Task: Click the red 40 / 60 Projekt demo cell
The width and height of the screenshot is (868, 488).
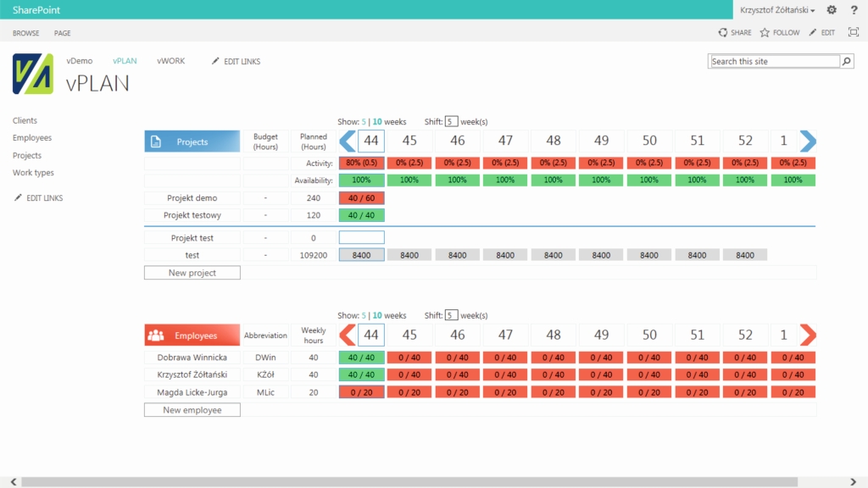Action: point(361,198)
